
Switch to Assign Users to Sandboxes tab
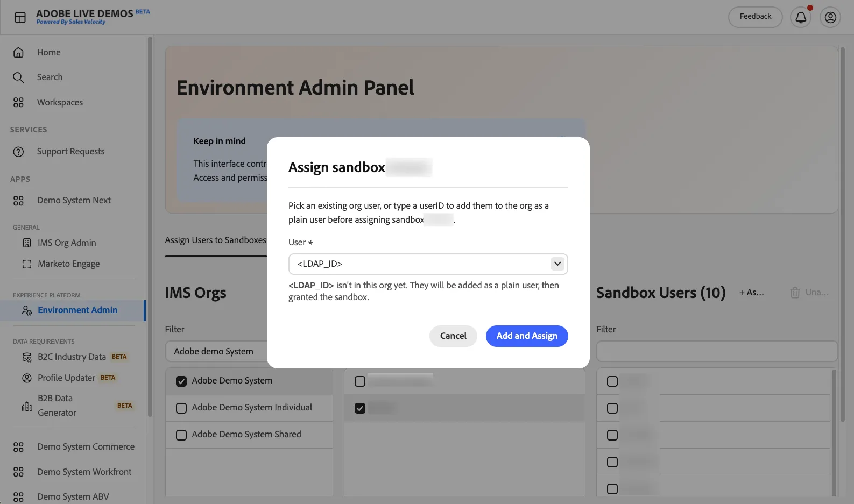[x=216, y=240]
